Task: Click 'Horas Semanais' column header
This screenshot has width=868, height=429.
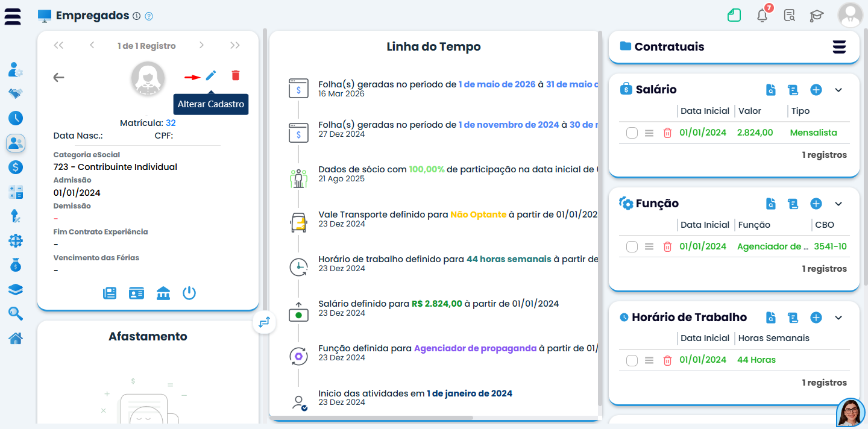Action: [774, 338]
